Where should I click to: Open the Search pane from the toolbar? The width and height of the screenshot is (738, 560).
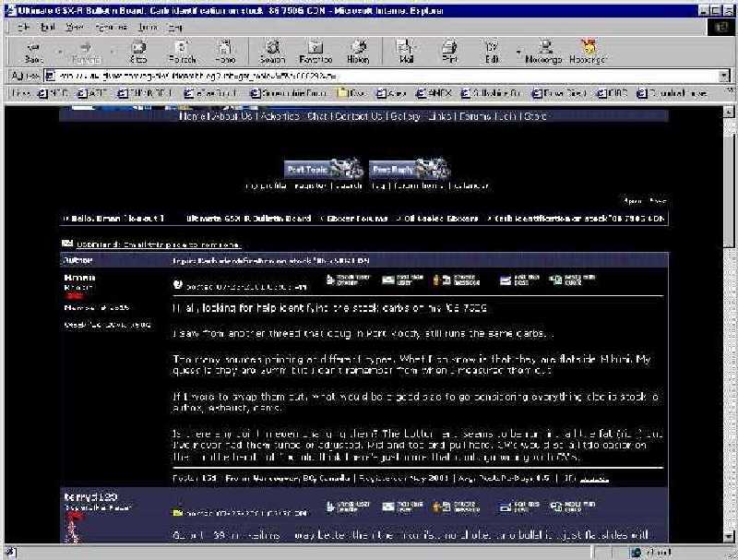(272, 52)
